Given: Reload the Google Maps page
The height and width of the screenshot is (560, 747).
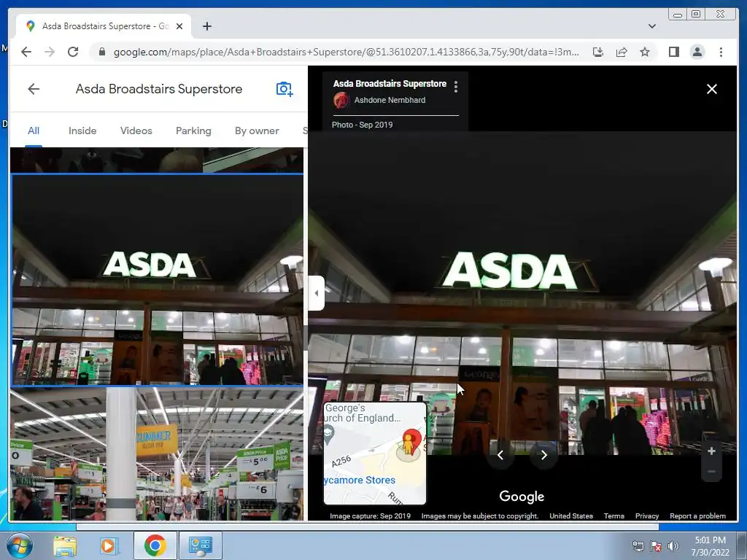Looking at the screenshot, I should (x=73, y=52).
